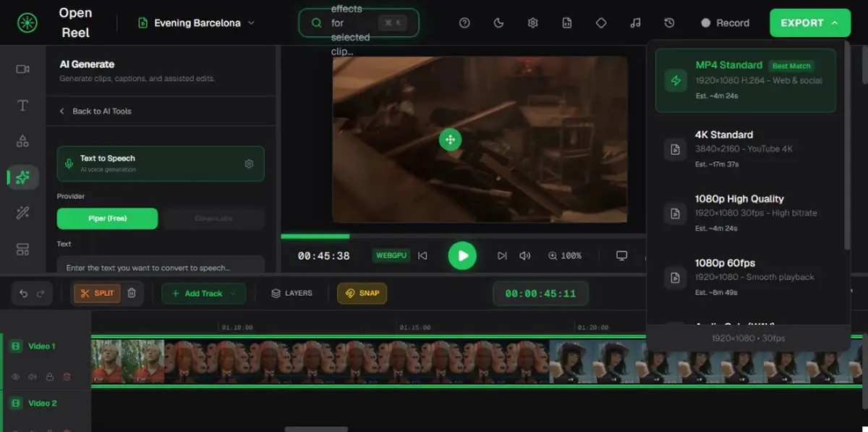The height and width of the screenshot is (432, 868).
Task: Click the WEBGPU badge
Action: (x=391, y=255)
